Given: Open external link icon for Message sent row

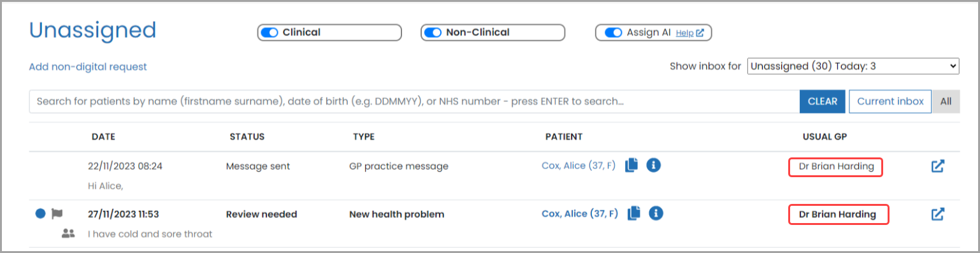Looking at the screenshot, I should pos(937,166).
